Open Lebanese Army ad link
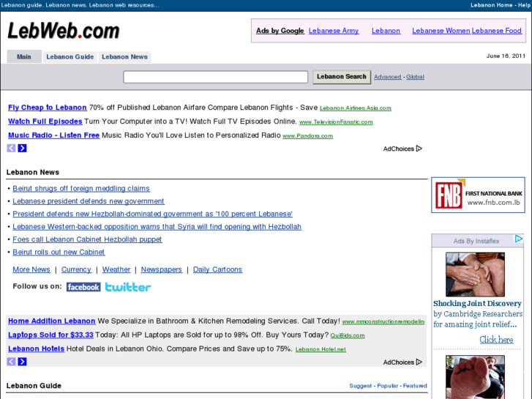Screen dimensions: 532x399 click(334, 31)
